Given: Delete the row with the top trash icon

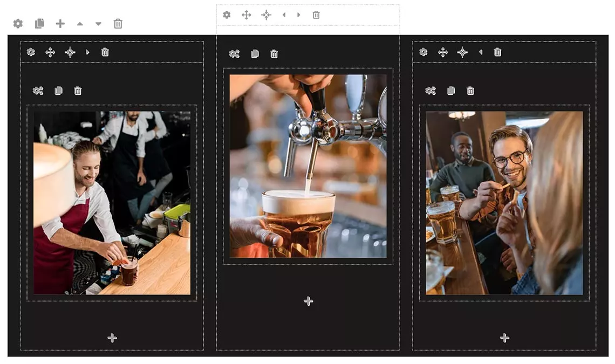Looking at the screenshot, I should [118, 23].
